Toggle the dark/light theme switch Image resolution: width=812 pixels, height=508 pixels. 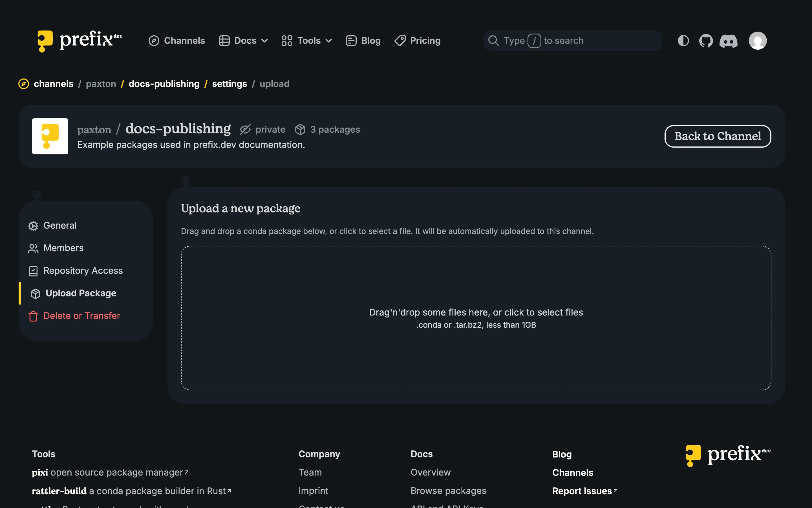pos(683,41)
